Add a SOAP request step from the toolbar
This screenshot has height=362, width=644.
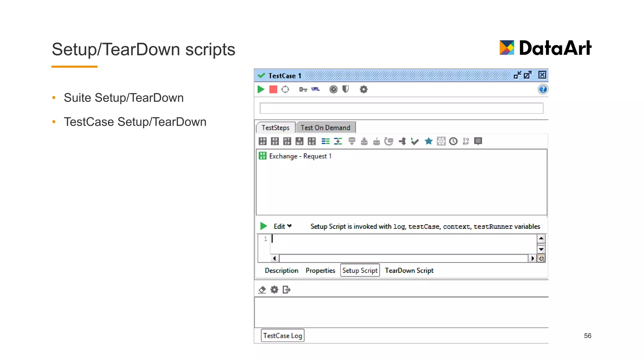263,141
